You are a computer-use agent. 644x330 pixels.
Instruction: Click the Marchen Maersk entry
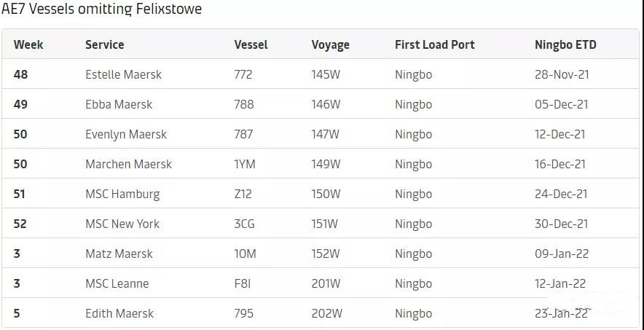(128, 164)
